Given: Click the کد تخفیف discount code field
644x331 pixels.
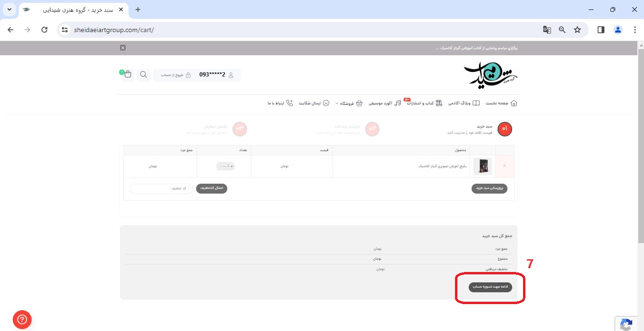Looking at the screenshot, I should 161,188.
